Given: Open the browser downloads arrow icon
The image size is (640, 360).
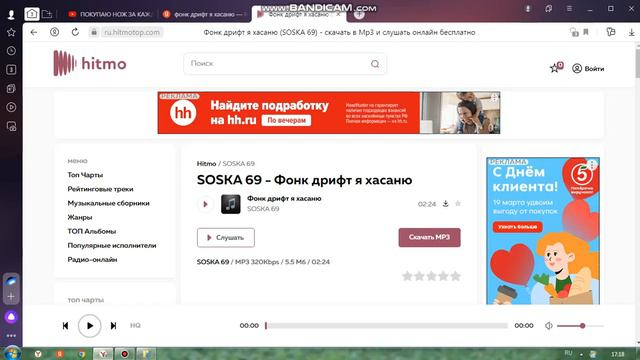Looking at the screenshot, I should coord(631,32).
